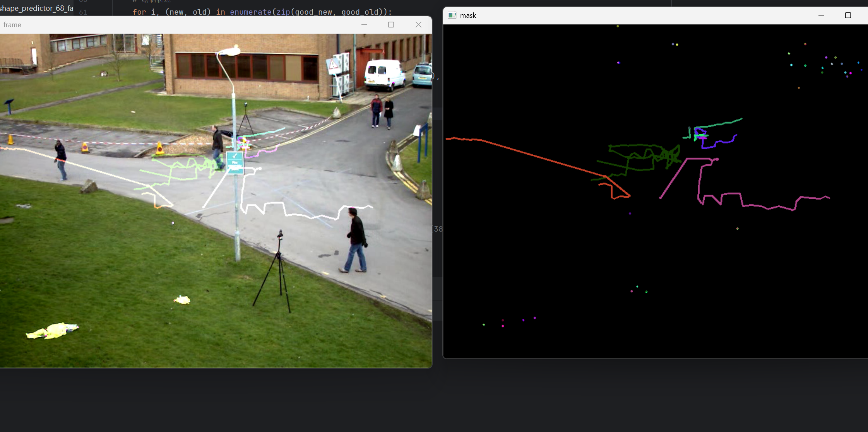The height and width of the screenshot is (432, 868).
Task: Select the shape_predictor_68_fa file in the project tree
Action: coord(36,8)
